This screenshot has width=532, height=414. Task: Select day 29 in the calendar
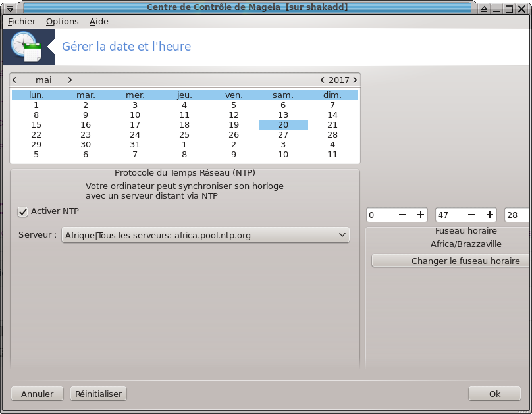pos(36,144)
